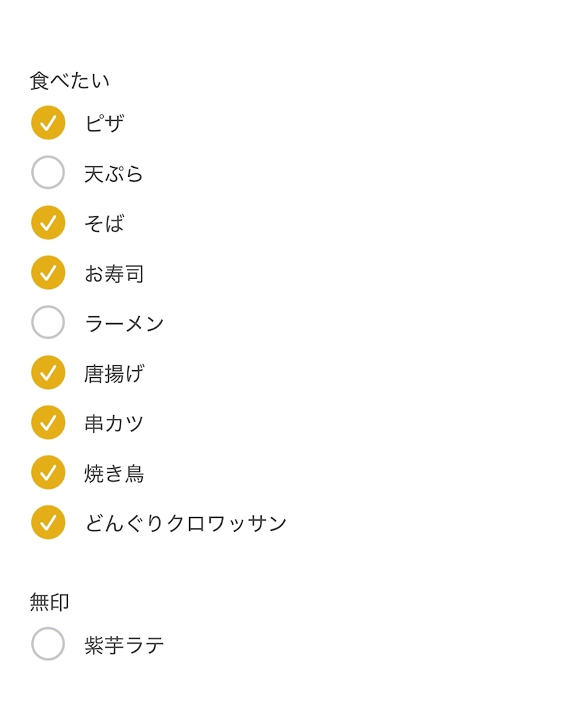This screenshot has height=728, width=582.
Task: Check the 天ぷら checkbox circle
Action: [x=48, y=172]
